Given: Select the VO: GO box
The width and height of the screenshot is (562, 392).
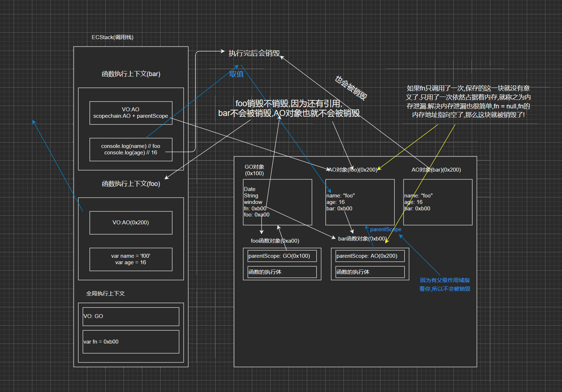Looking at the screenshot, I should [131, 316].
